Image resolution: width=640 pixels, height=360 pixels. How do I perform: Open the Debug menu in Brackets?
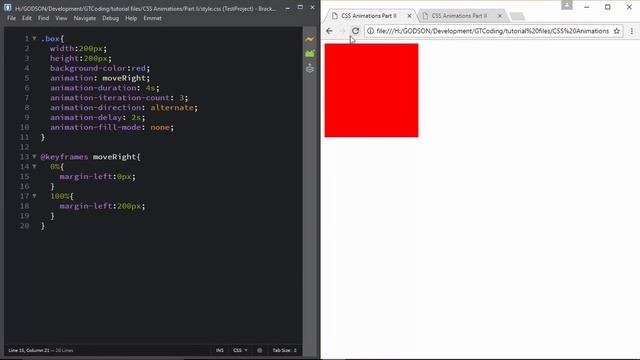110,18
